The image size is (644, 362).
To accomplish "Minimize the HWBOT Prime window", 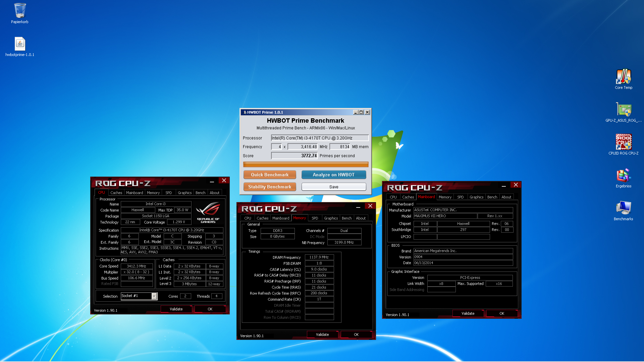I will tap(356, 112).
